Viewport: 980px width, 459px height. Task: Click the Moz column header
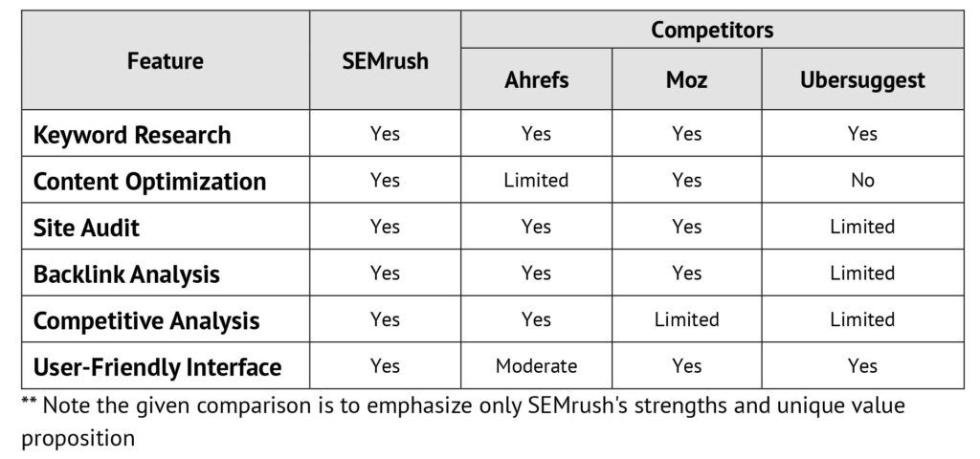point(686,80)
